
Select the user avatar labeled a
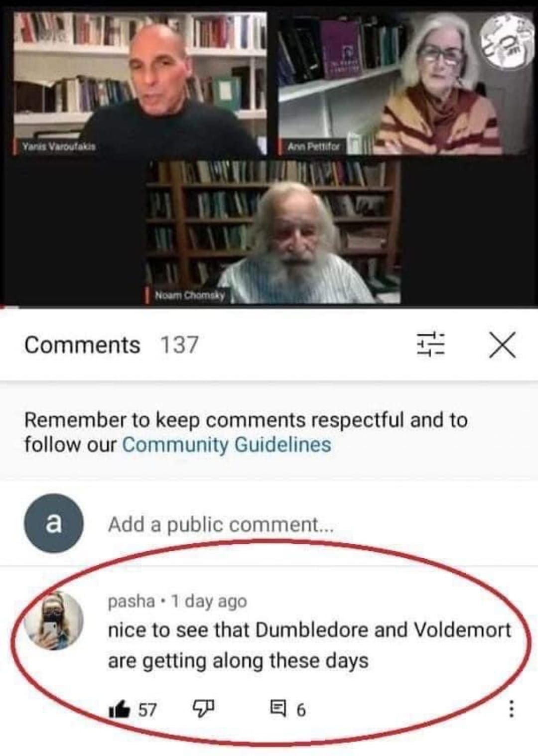tap(54, 523)
